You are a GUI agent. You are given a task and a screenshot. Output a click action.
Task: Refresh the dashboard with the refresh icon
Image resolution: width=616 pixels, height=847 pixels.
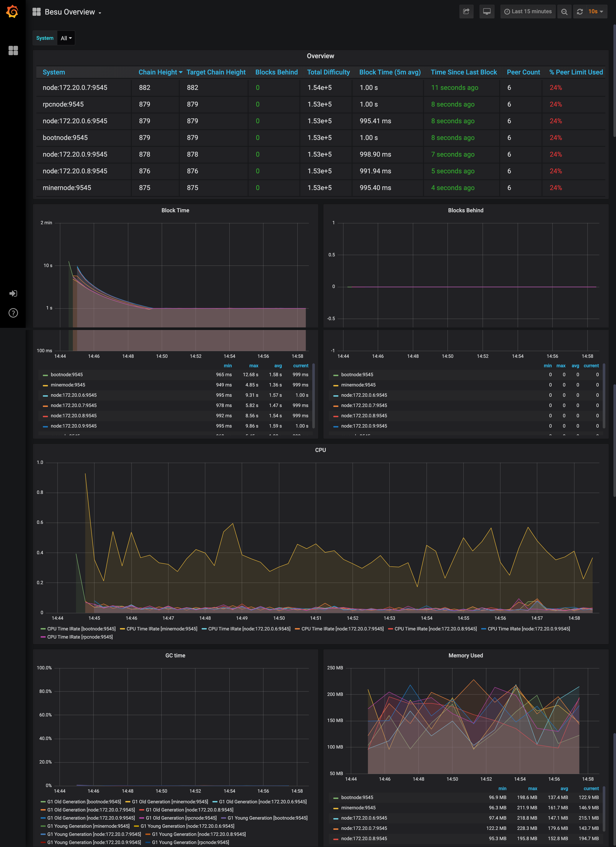pos(579,11)
